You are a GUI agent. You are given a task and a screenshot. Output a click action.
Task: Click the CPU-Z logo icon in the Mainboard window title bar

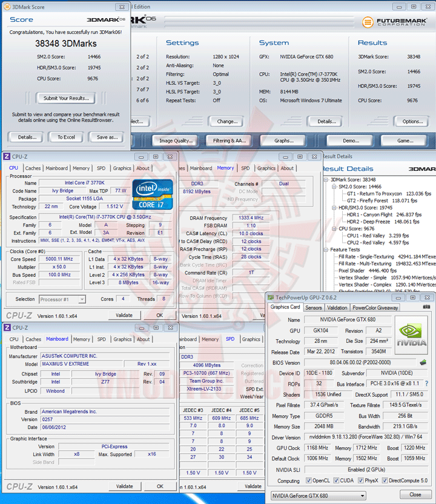coord(7,328)
